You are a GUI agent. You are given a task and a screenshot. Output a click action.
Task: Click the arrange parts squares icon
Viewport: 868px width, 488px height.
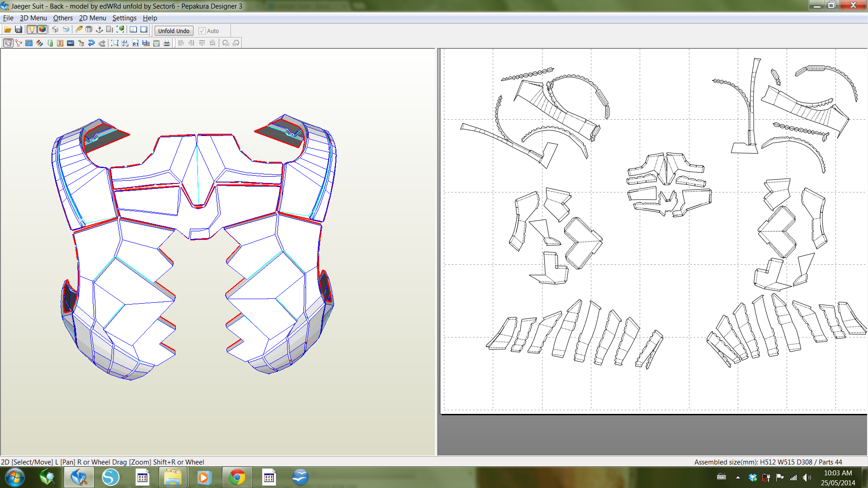coord(125,43)
